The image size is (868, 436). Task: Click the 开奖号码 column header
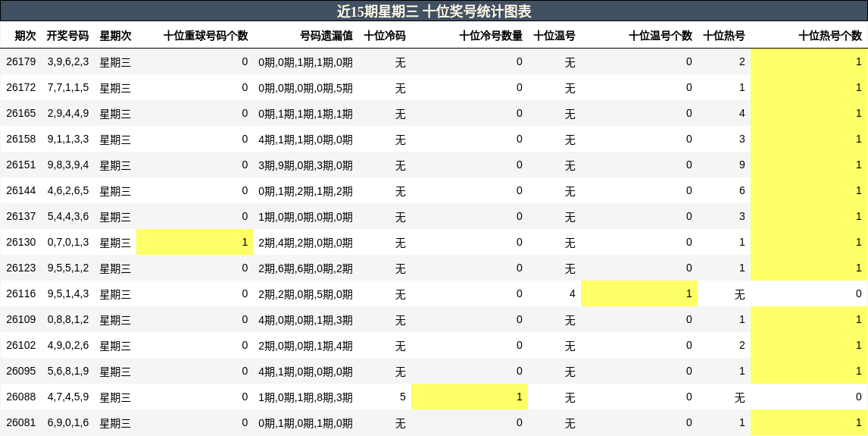coord(67,36)
